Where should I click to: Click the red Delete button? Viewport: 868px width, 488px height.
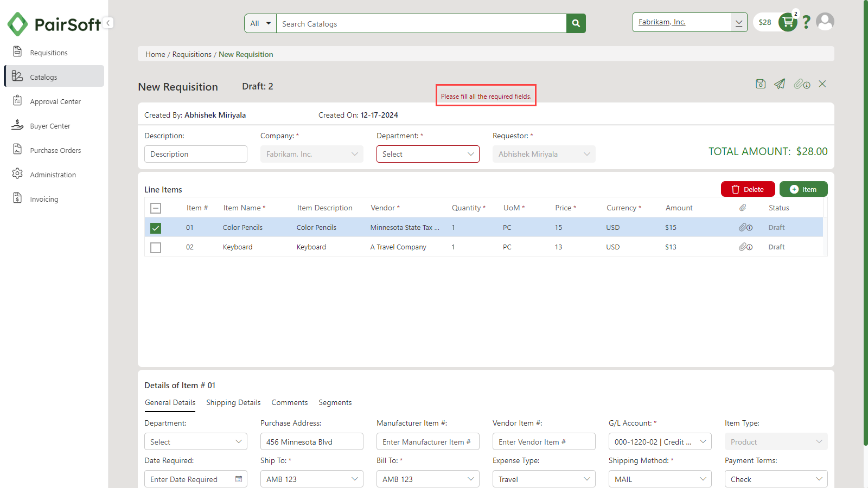click(748, 189)
